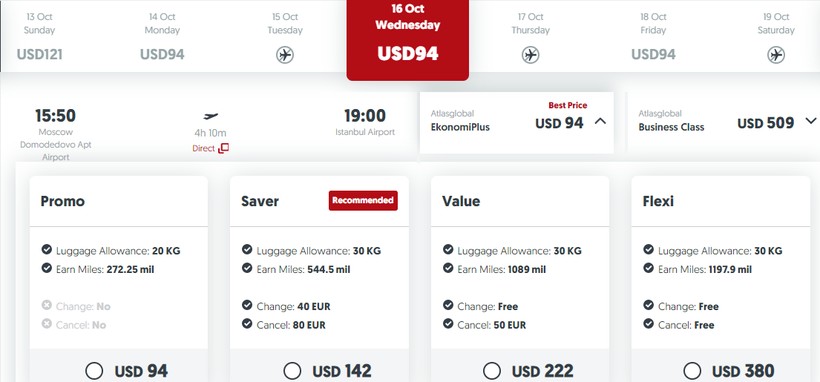Click the Recommended badge on Saver card
The height and width of the screenshot is (382, 820).
click(x=363, y=200)
